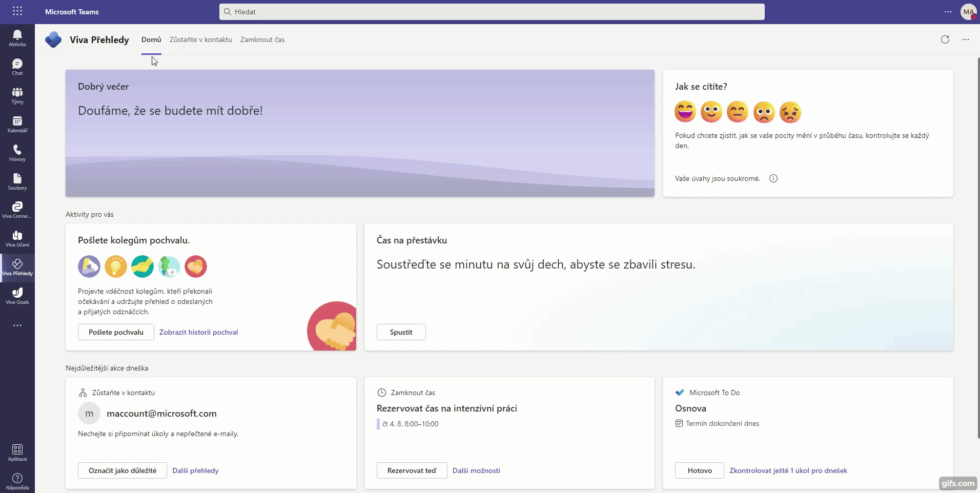This screenshot has width=980, height=493.
Task: Open more options ellipsis beside refresh icon
Action: [x=966, y=39]
